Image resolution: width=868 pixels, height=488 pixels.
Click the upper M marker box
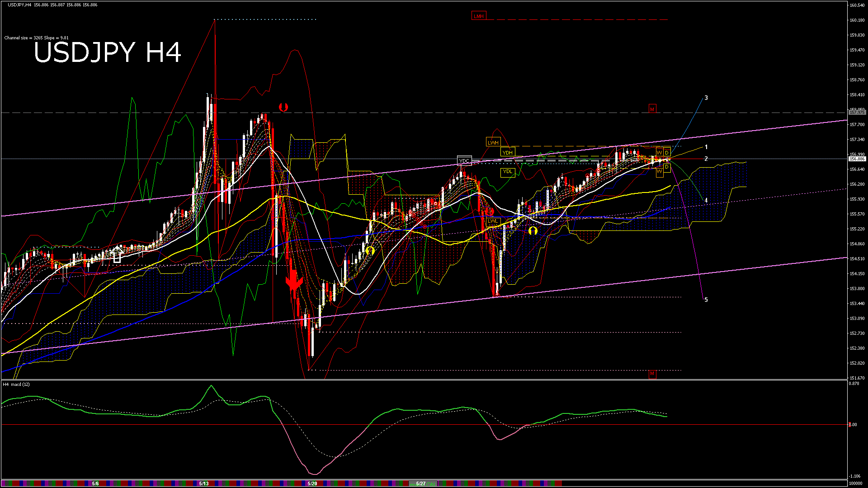point(652,109)
